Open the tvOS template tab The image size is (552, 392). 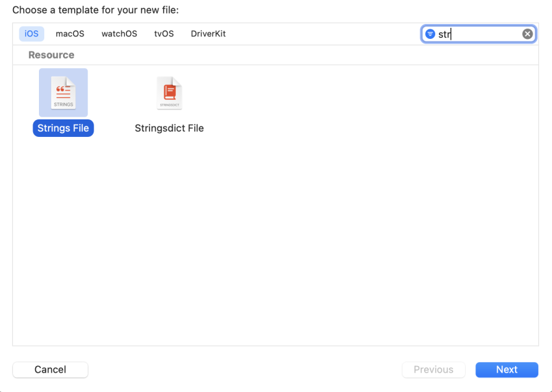point(164,33)
